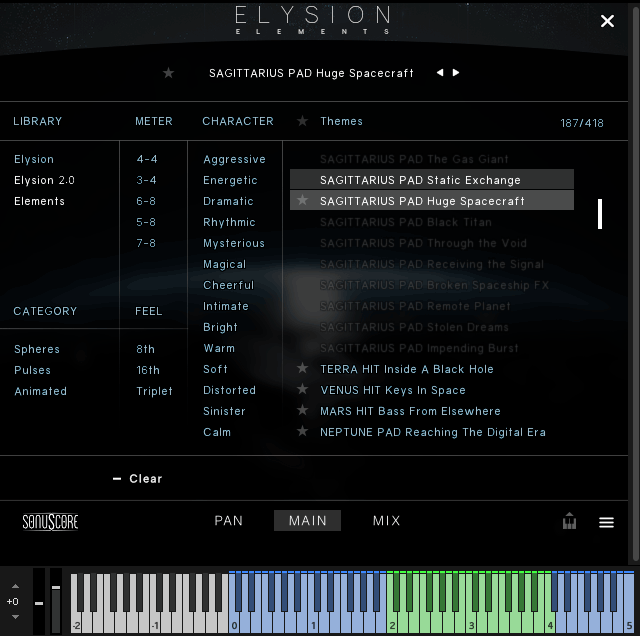The width and height of the screenshot is (640, 636).
Task: Select Intimate character filter
Action: click(226, 306)
